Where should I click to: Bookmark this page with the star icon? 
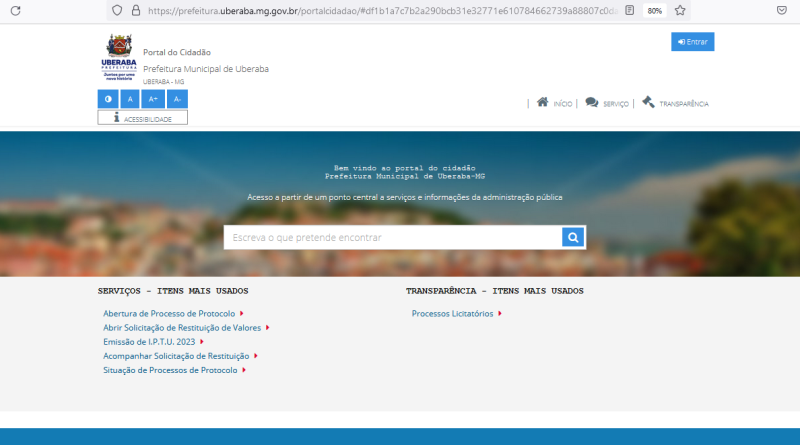680,10
